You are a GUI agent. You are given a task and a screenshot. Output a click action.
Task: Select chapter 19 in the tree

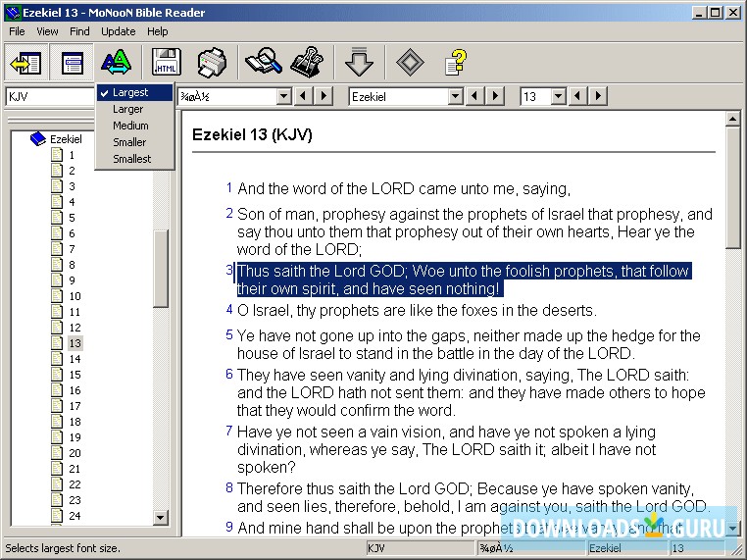coord(75,437)
